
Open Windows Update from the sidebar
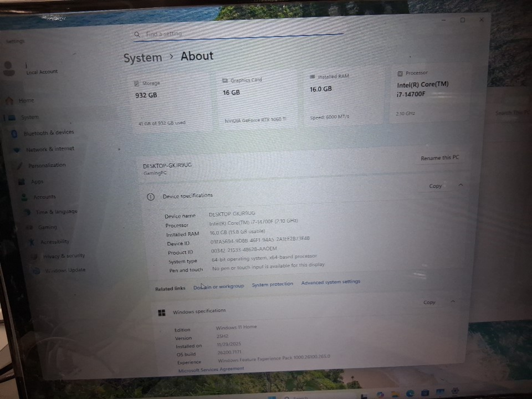pyautogui.click(x=65, y=270)
